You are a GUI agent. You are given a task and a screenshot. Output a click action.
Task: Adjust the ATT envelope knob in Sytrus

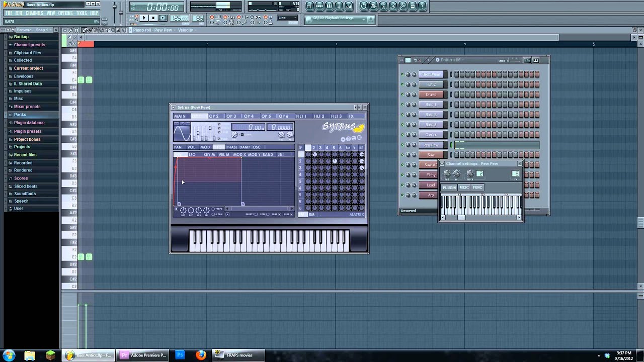(183, 210)
